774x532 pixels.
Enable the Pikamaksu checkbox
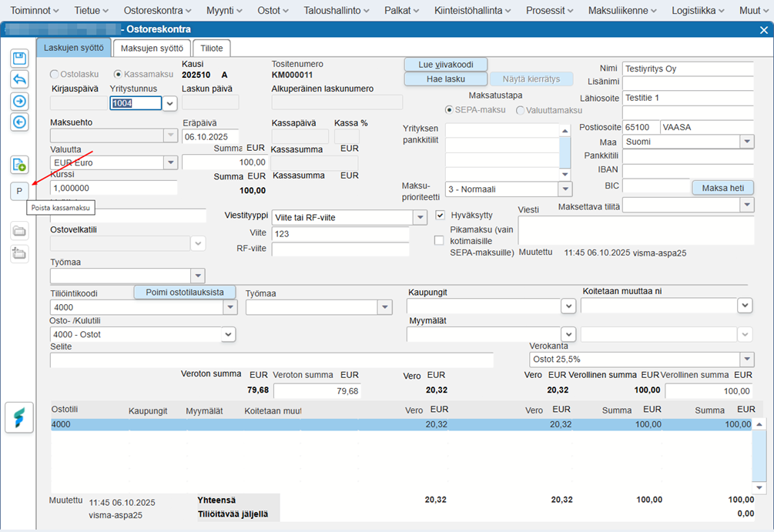[x=440, y=240]
